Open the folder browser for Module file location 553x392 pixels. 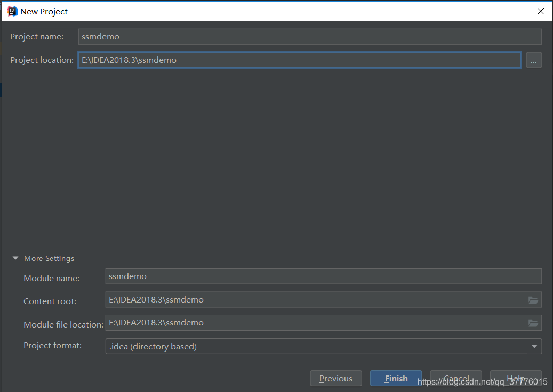pos(533,323)
